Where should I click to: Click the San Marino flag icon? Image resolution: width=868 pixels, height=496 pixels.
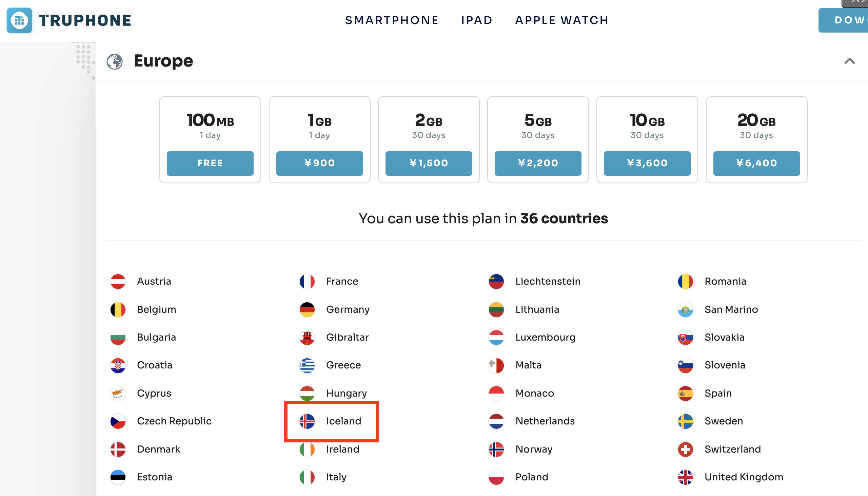click(685, 310)
